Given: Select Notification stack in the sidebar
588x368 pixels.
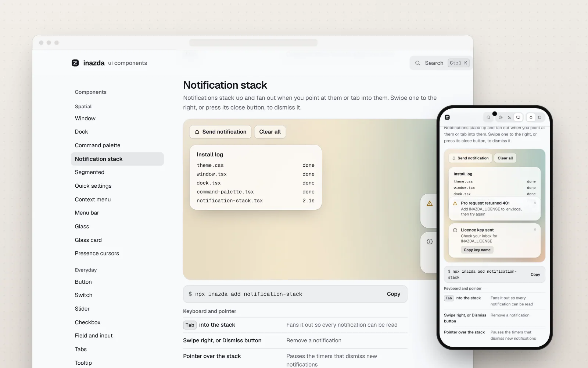Looking at the screenshot, I should [x=117, y=159].
